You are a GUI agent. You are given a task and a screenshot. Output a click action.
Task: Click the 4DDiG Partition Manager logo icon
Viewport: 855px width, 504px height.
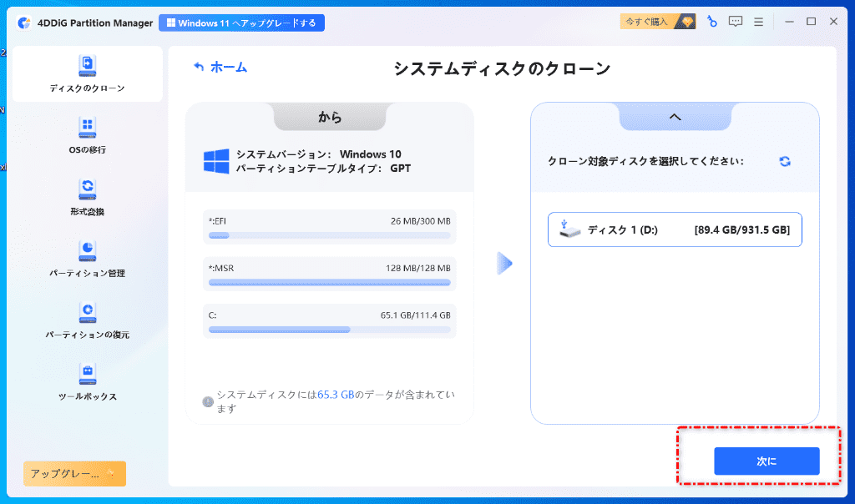click(x=24, y=23)
